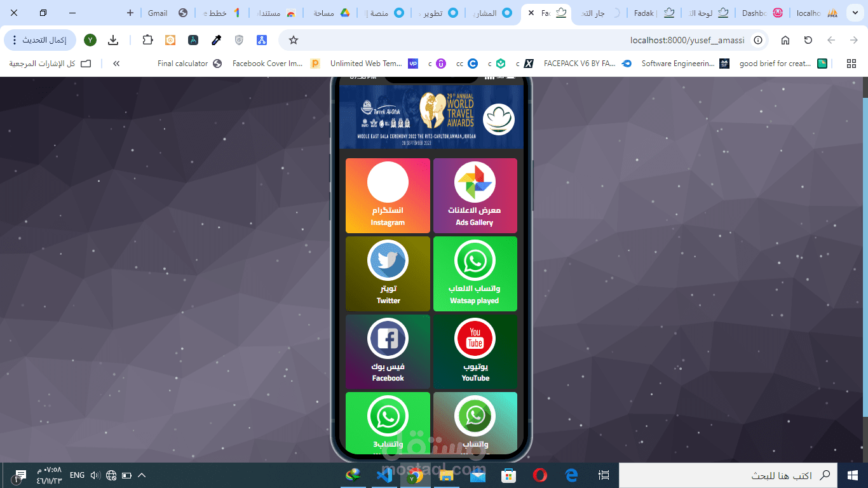
Task: Open the Mail app in the taskbar
Action: (478, 475)
